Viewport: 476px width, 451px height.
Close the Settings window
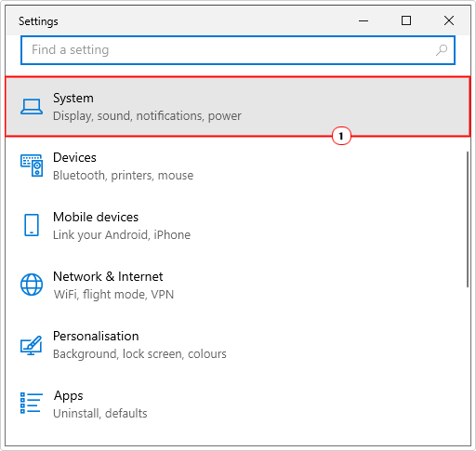tap(449, 20)
